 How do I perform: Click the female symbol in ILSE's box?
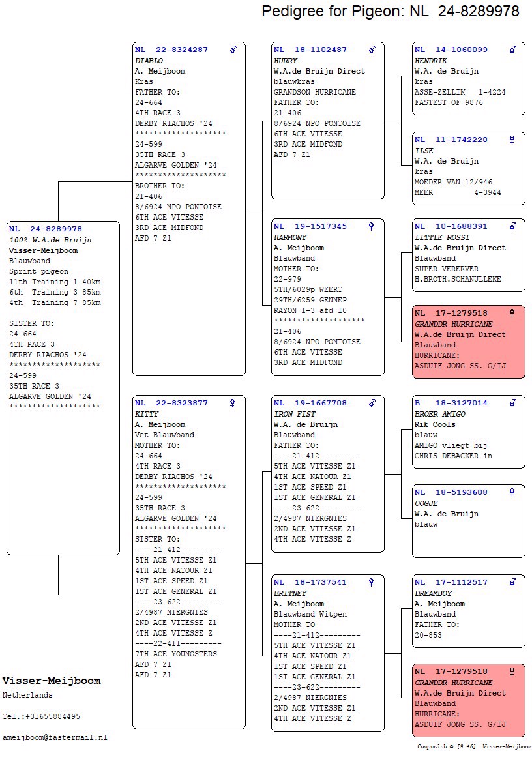point(512,140)
